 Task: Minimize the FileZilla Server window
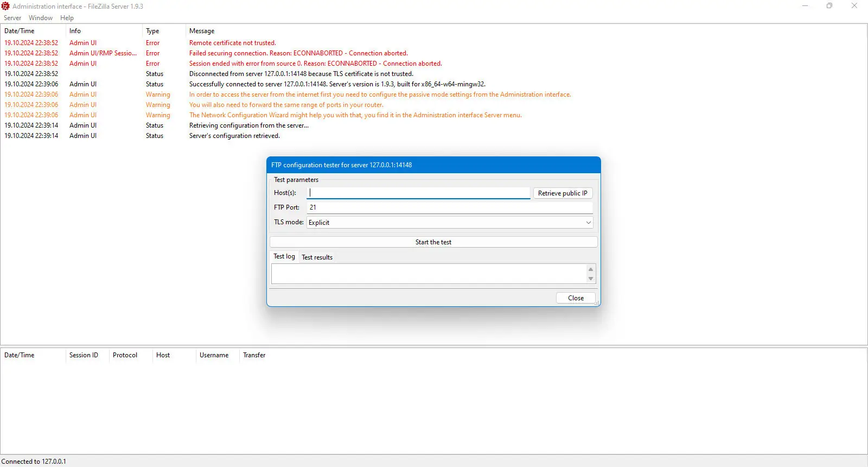coord(805,6)
